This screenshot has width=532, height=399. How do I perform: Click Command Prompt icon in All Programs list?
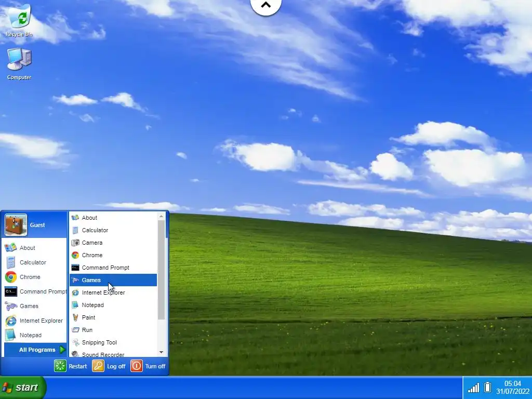pos(75,268)
